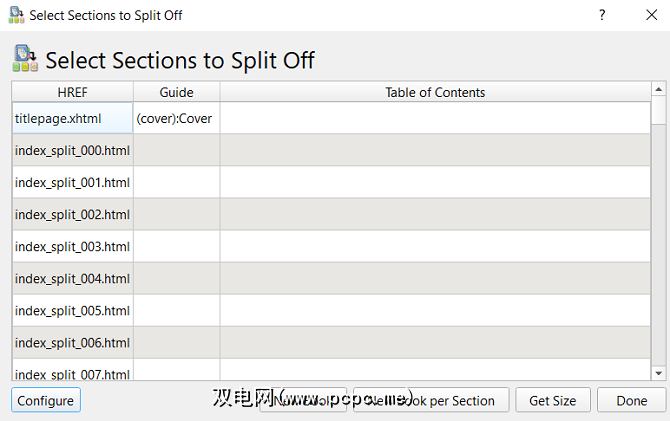670x421 pixels.
Task: Click the Guide column header
Action: click(176, 92)
